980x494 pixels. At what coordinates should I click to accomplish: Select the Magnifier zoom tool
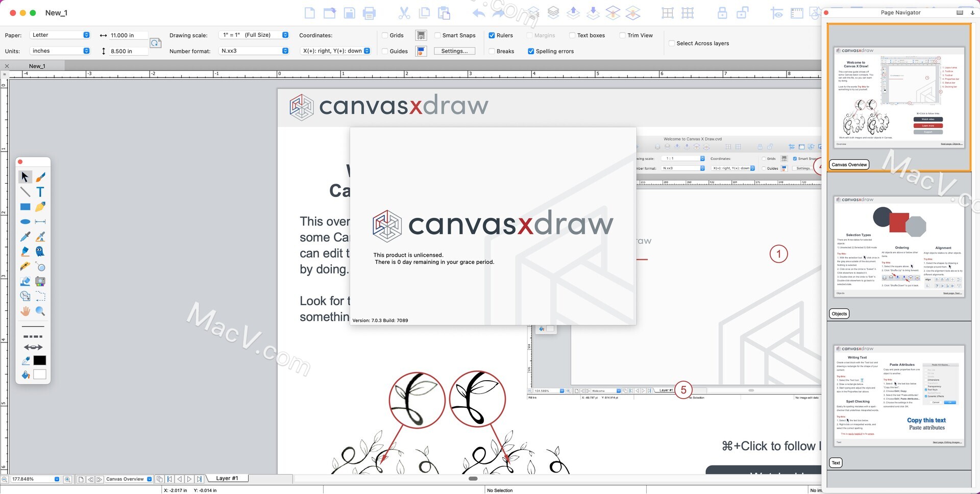click(40, 311)
